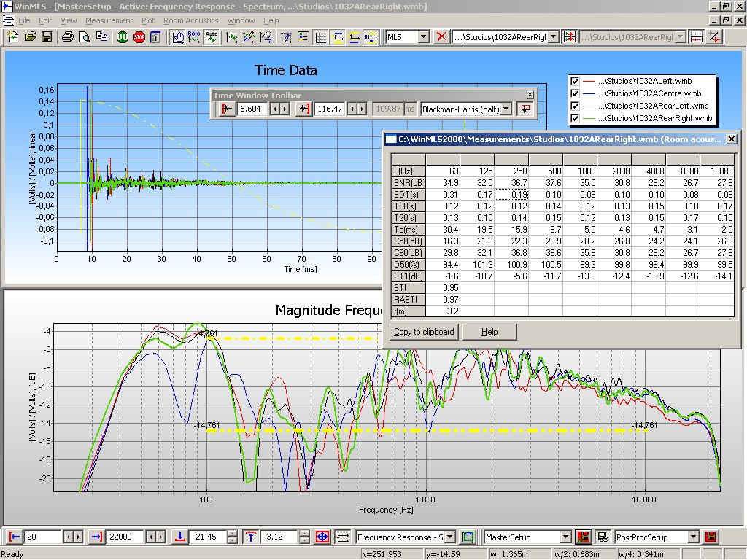
Task: Click the green GO measurement icon
Action: pyautogui.click(x=123, y=37)
